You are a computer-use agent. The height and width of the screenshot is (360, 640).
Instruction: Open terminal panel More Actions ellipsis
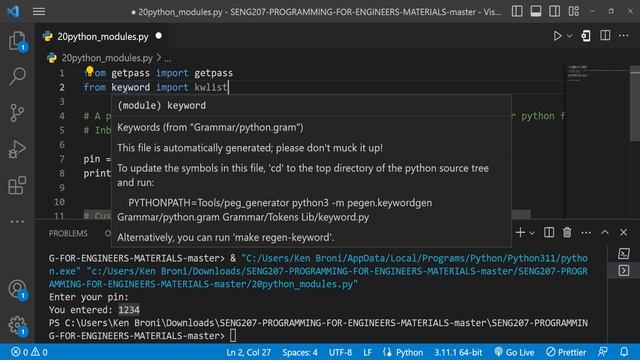click(586, 233)
